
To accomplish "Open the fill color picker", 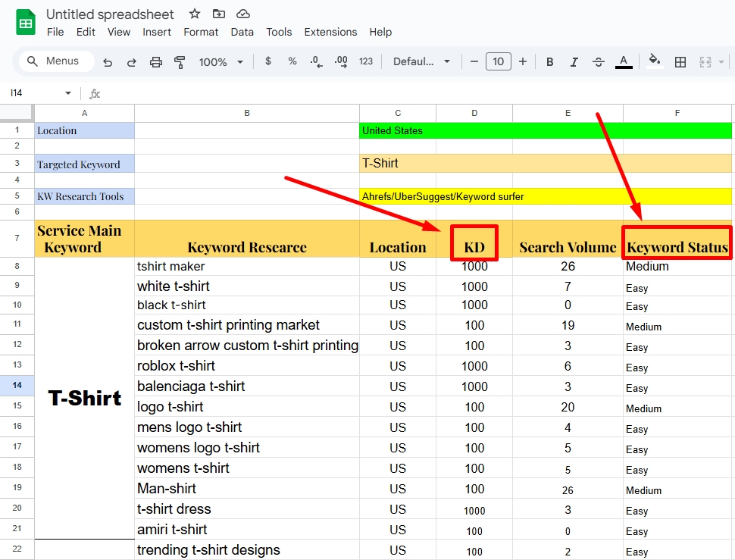I will pyautogui.click(x=653, y=61).
